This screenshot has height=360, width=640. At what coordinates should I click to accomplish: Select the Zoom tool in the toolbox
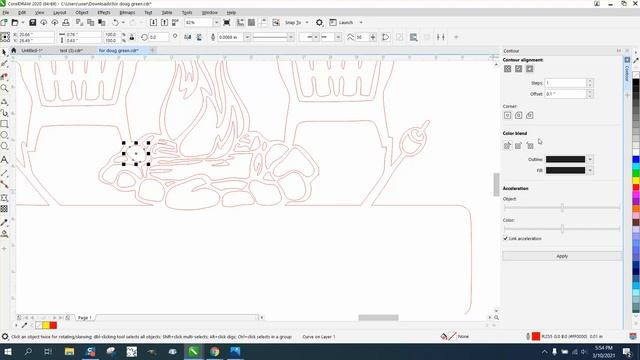point(4,88)
